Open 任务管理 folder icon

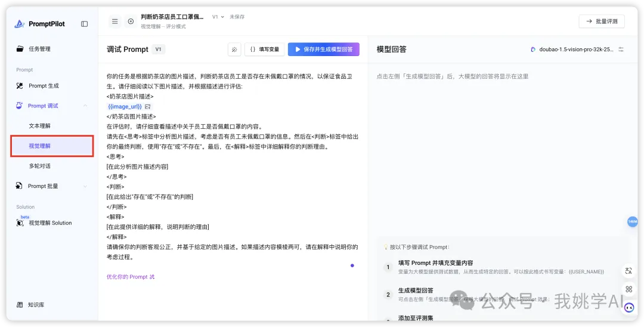click(x=20, y=49)
